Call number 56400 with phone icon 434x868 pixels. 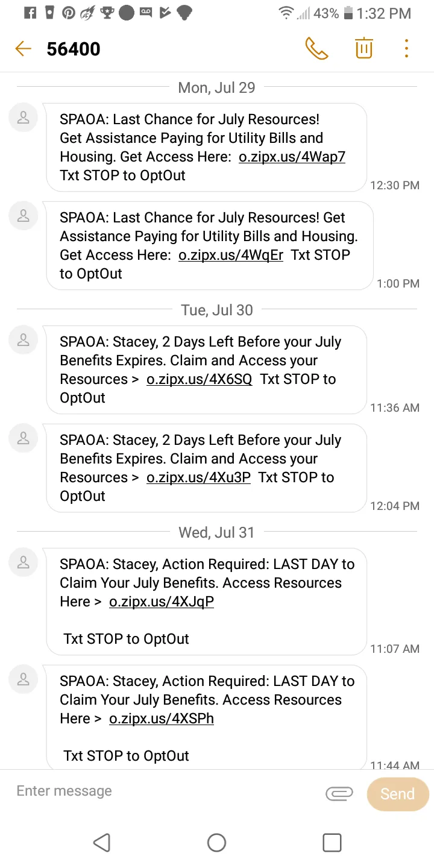click(316, 49)
